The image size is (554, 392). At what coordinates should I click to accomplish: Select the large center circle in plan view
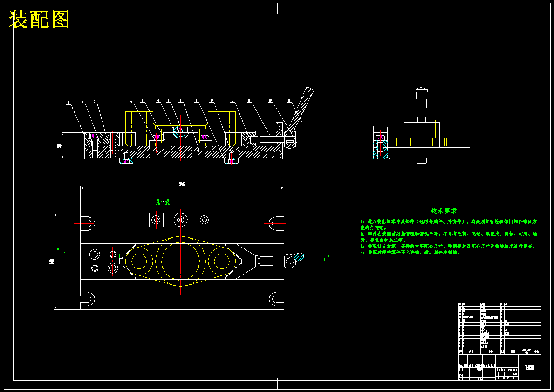click(x=180, y=261)
